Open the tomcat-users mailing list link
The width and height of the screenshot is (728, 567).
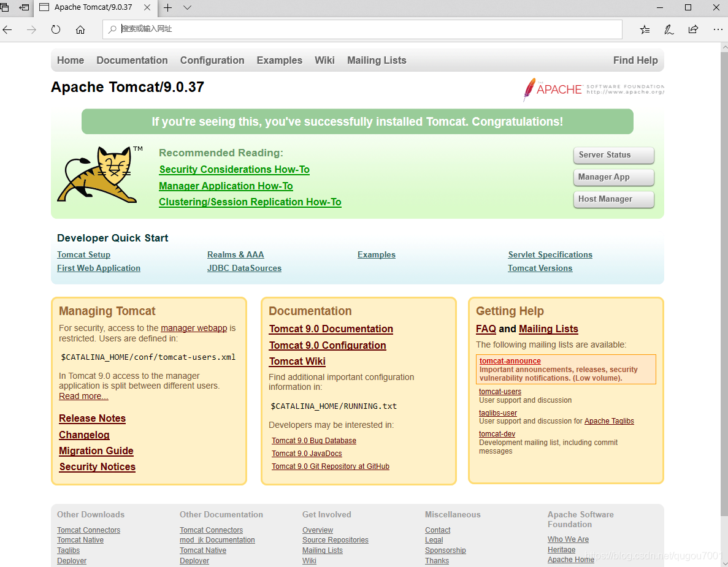[x=500, y=392]
